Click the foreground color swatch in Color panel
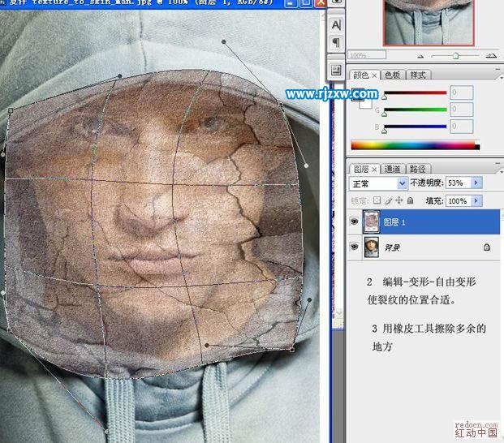Screen dimensions: 504x443 coord(357,94)
